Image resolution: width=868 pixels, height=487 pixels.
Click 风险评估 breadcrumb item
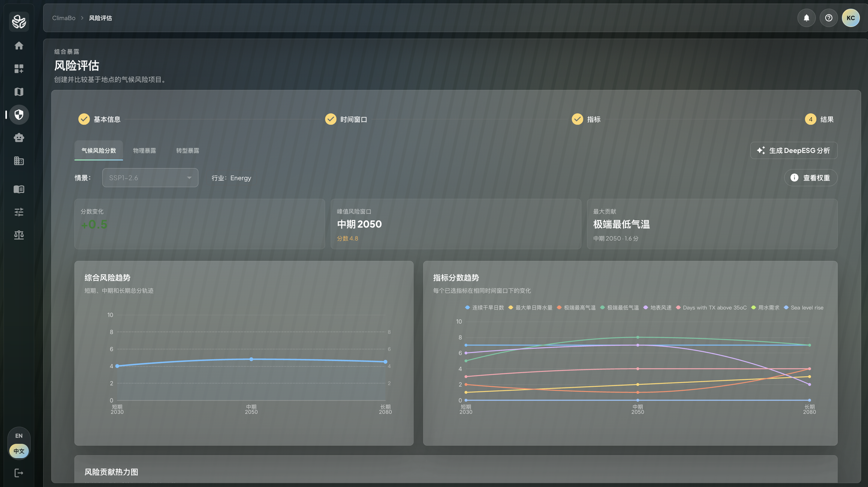101,18
